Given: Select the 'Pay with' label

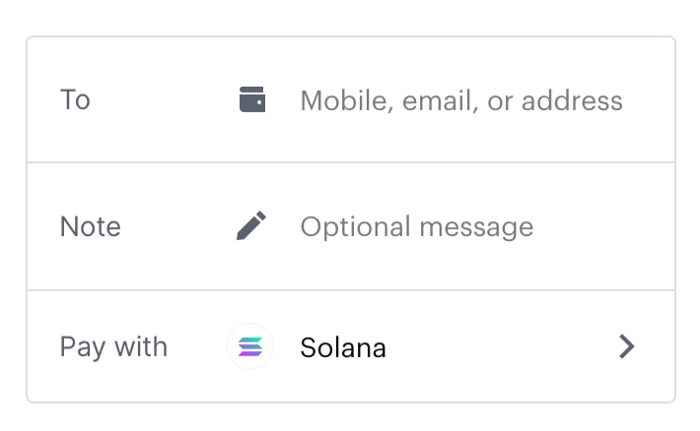Looking at the screenshot, I should click(x=113, y=347).
